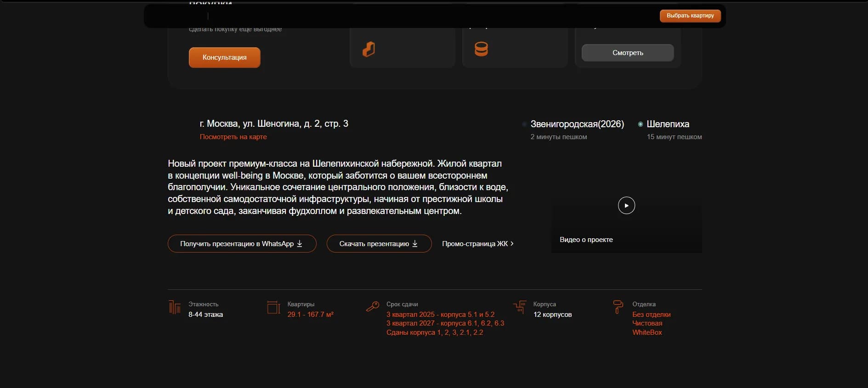Viewport: 868px width, 388px height.
Task: Click the line 3 квартал 2025 - корпуса 5.1 и 5.2
Action: point(441,315)
